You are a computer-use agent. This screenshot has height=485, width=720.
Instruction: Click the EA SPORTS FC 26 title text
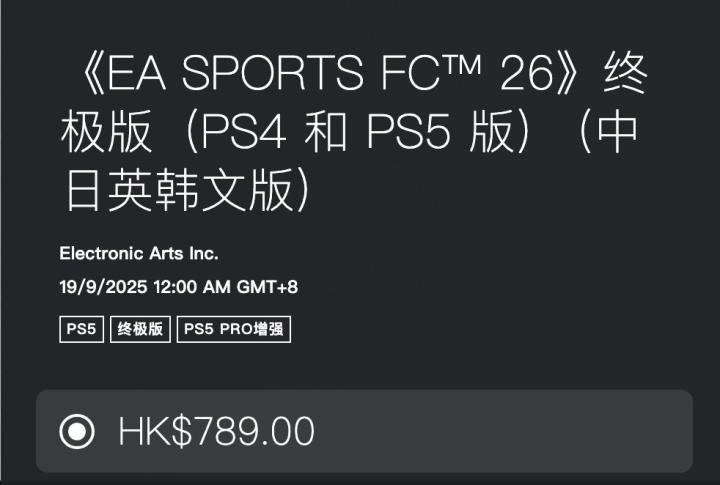330,76
